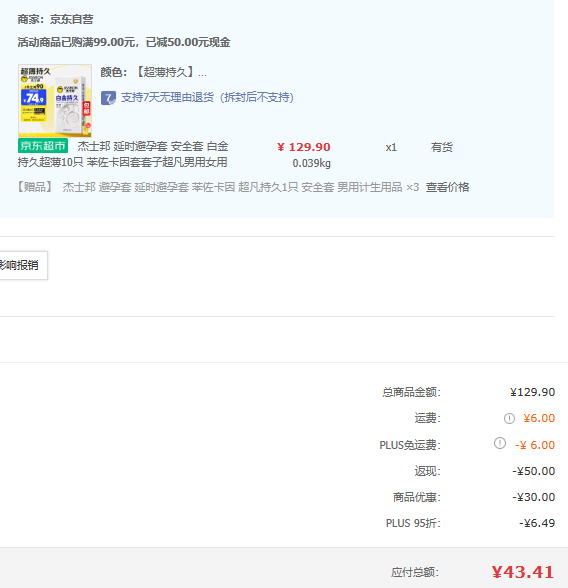Open the 7-day no-reason return policy link
This screenshot has width=568, height=588.
(207, 98)
